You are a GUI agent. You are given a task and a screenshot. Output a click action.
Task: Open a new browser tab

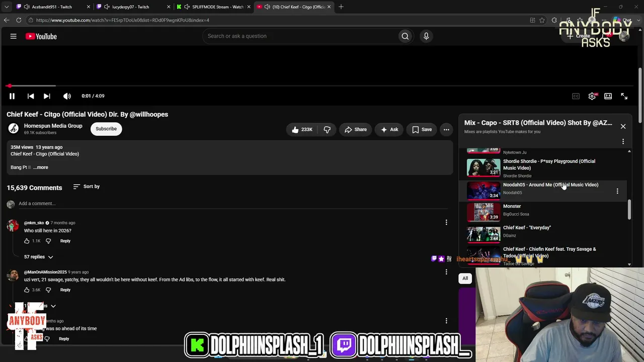341,7
